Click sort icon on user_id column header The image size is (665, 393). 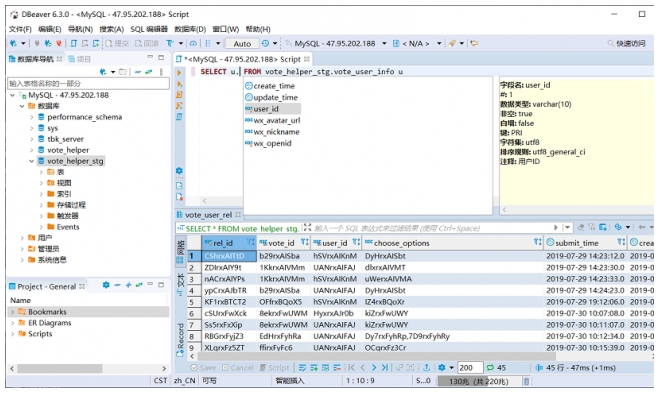[356, 242]
